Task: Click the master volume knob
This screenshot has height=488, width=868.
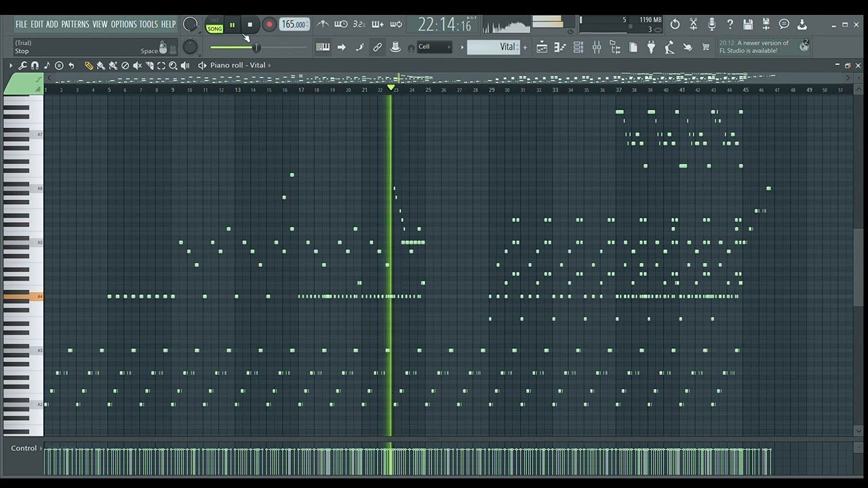Action: point(191,25)
